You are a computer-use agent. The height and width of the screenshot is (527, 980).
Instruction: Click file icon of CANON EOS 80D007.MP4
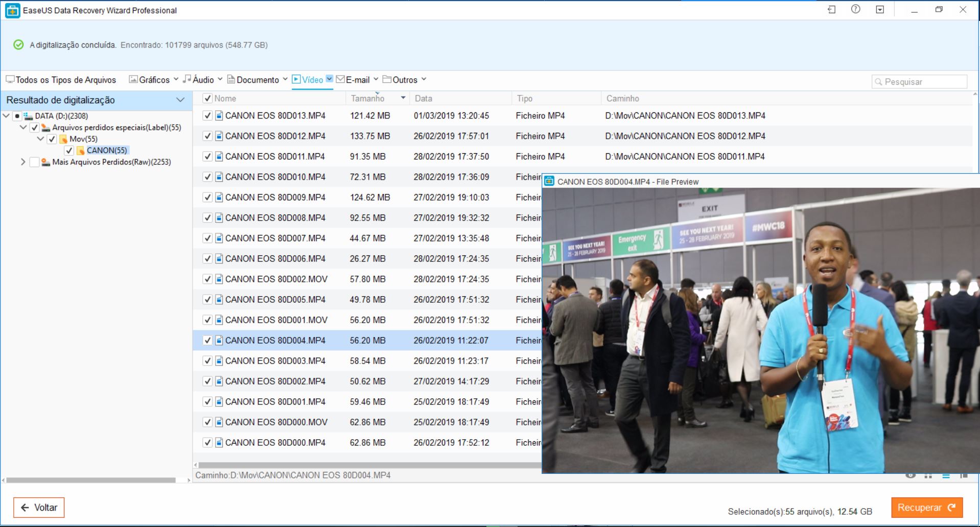219,238
